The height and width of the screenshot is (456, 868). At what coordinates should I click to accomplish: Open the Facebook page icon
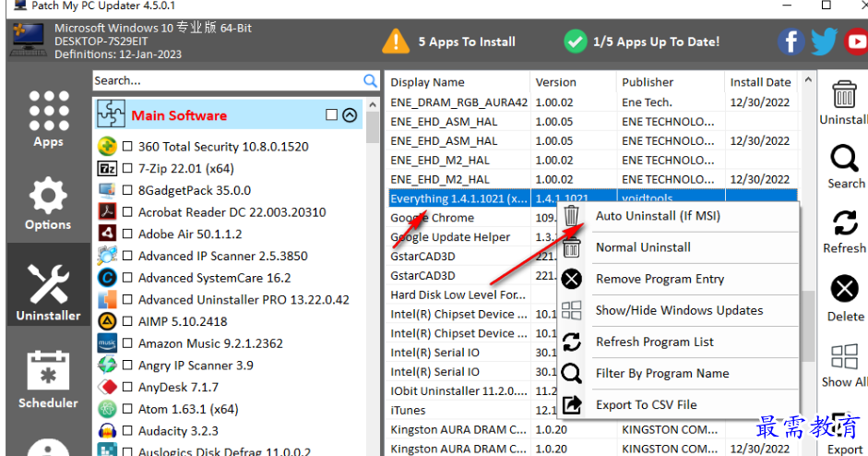click(x=791, y=42)
